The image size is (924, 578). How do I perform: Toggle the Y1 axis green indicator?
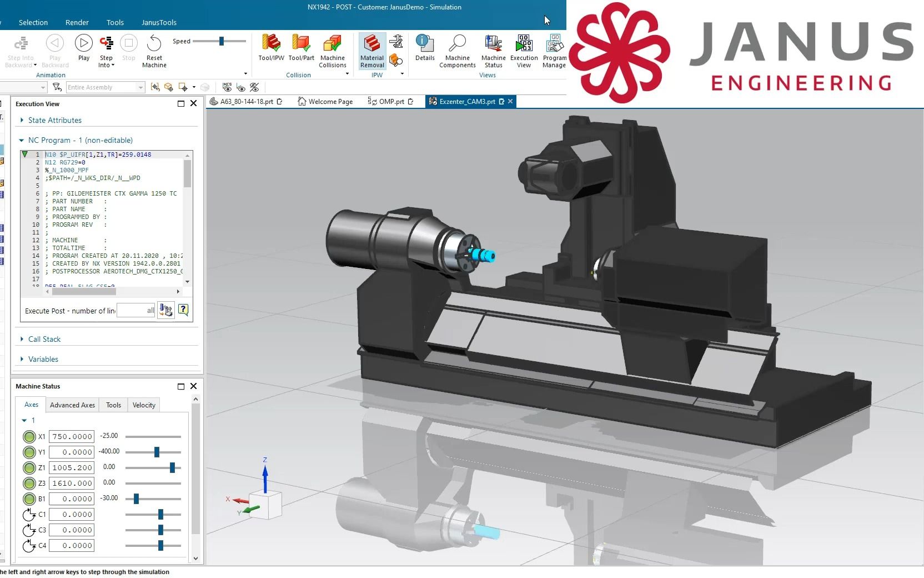point(29,452)
